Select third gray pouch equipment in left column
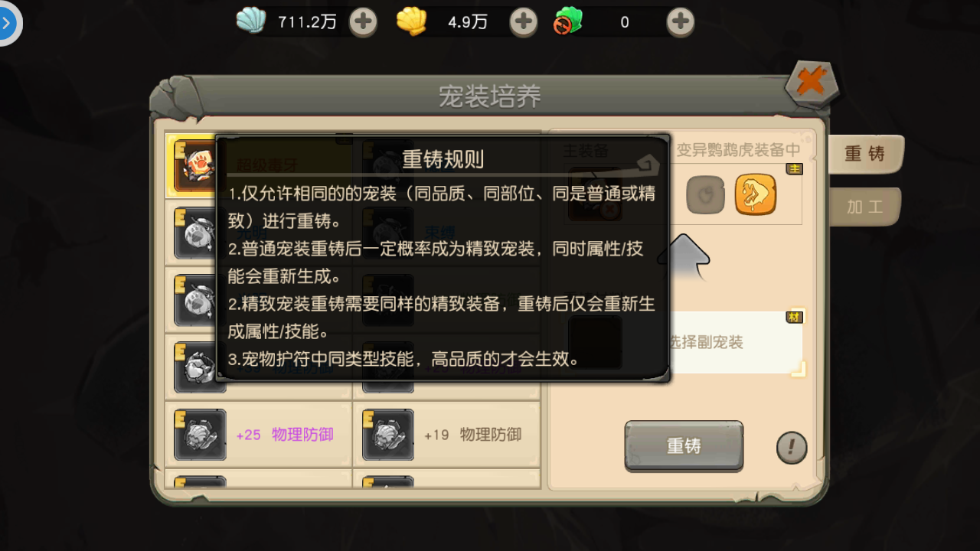Screen dimensions: 980x551 (200, 300)
